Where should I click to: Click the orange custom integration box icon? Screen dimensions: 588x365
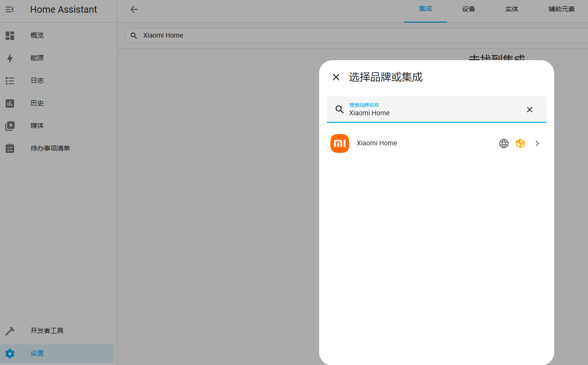[x=520, y=143]
